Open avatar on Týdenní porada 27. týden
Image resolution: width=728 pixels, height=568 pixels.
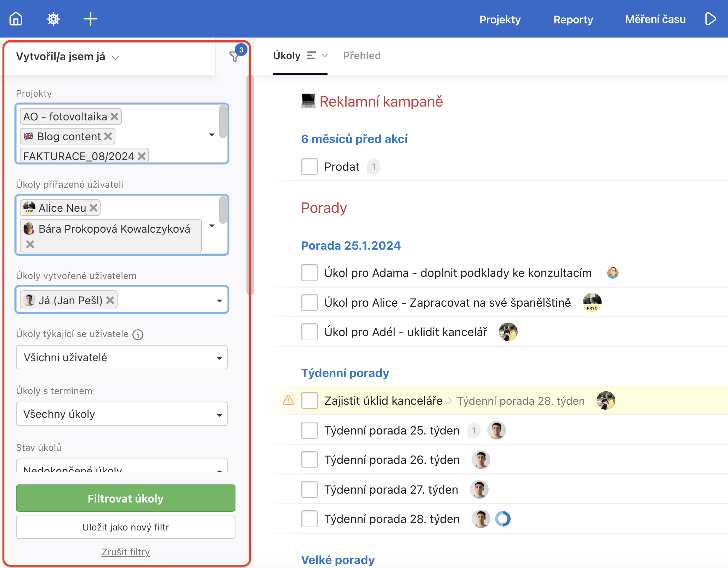point(479,489)
